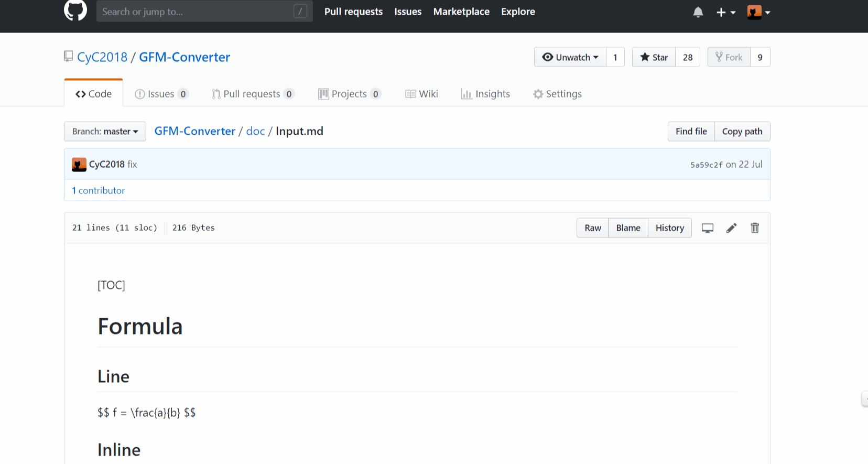868x464 pixels.
Task: View the 28 stargazers count
Action: click(688, 57)
